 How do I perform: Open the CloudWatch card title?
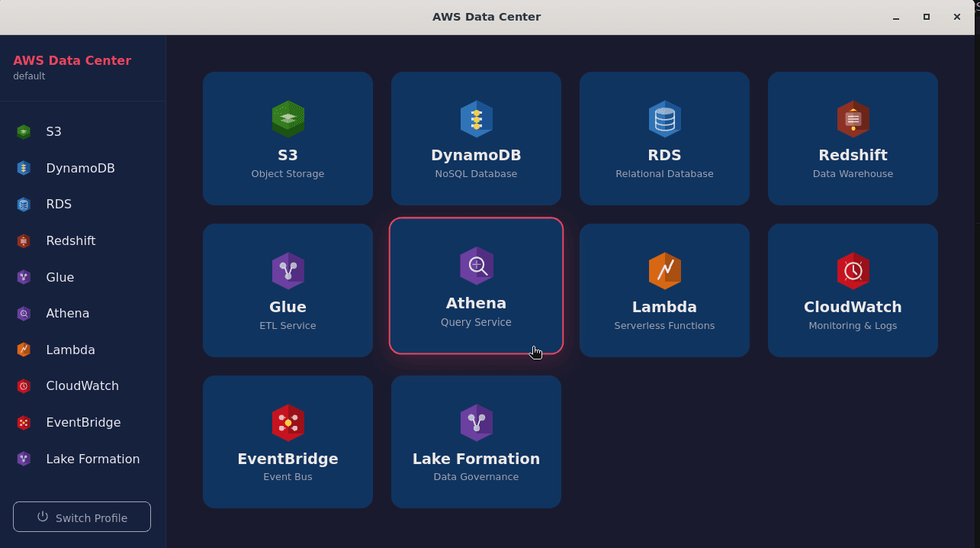tap(853, 307)
